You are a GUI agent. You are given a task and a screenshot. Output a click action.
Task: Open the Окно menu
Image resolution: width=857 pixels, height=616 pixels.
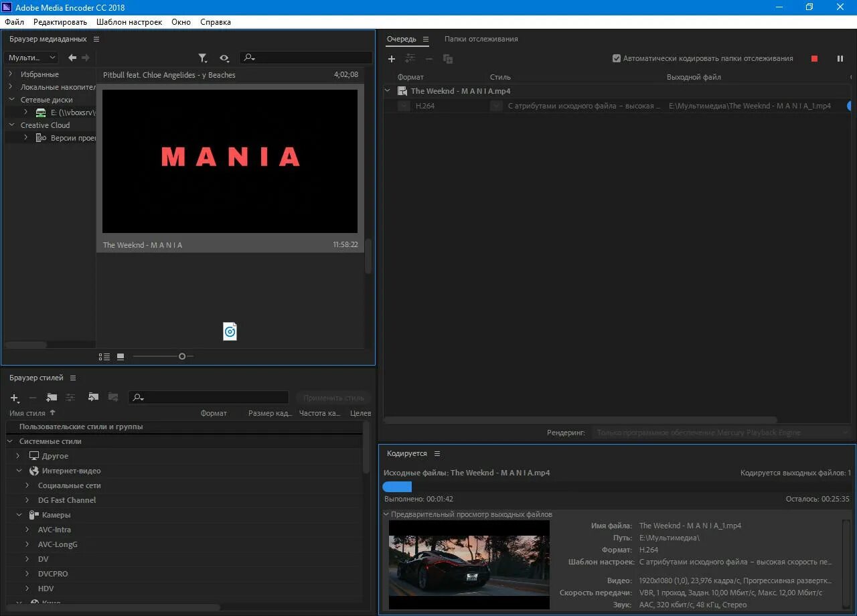pos(181,22)
